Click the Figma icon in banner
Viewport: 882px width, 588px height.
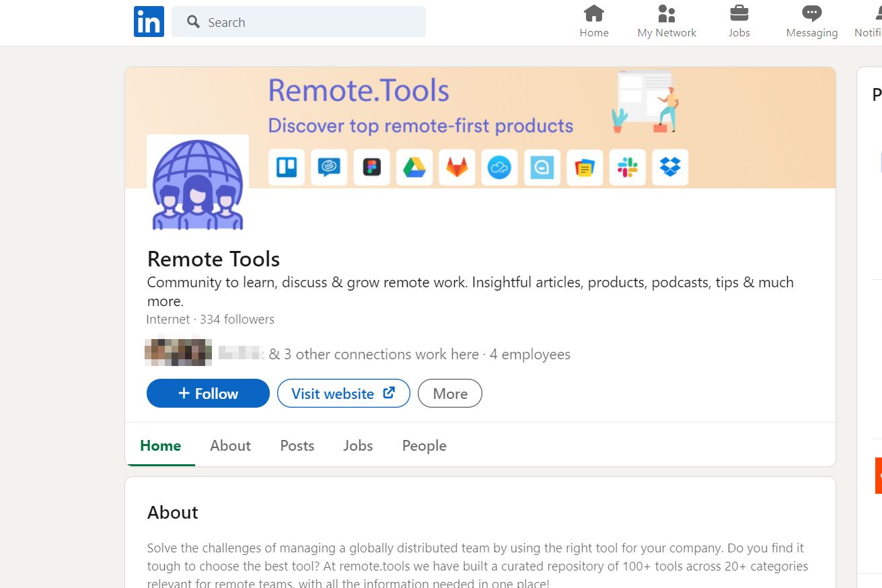(x=372, y=168)
